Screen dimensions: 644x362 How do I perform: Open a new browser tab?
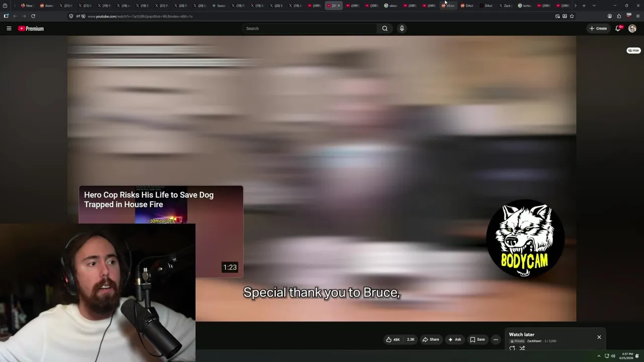pos(584,6)
